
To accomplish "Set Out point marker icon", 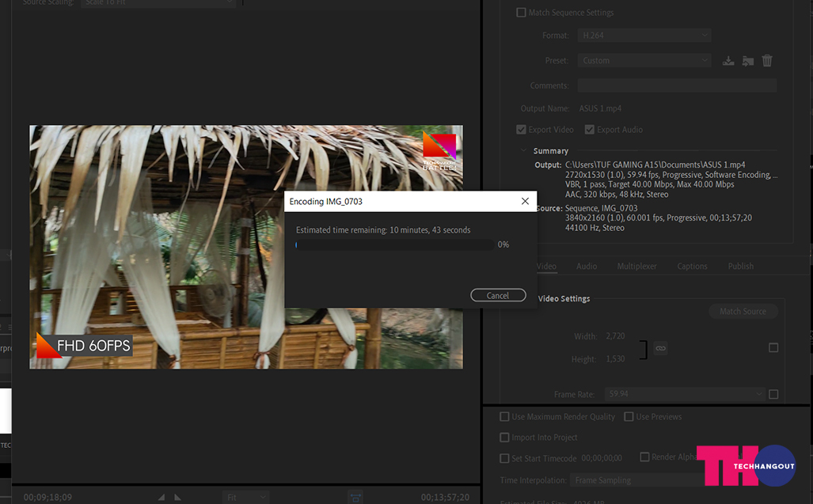I will [178, 497].
